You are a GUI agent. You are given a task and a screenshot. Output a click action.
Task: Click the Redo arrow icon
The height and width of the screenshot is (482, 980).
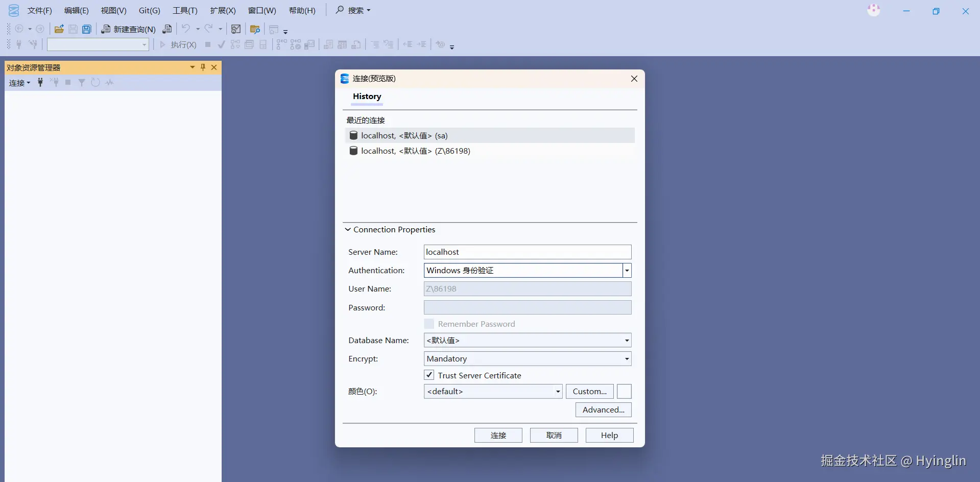tap(208, 29)
